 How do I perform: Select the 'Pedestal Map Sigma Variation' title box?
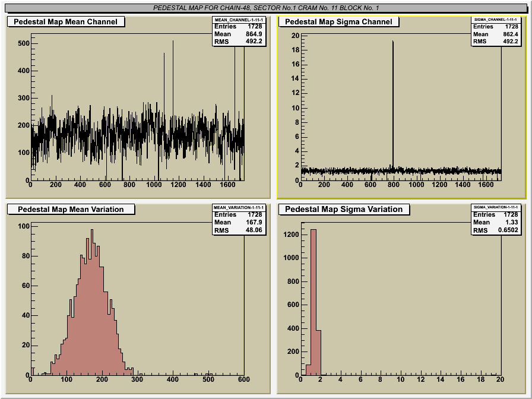tap(344, 210)
